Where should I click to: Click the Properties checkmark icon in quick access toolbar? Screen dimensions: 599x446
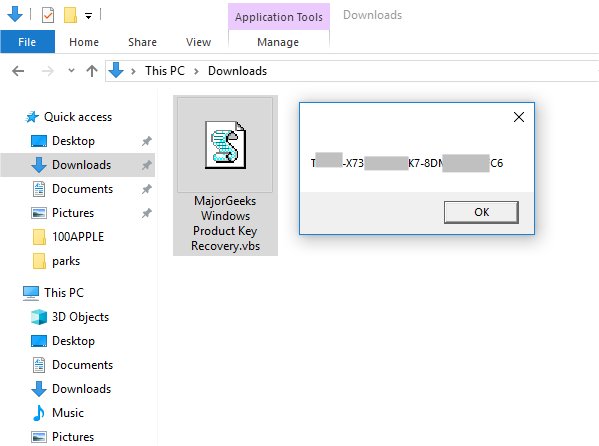pos(48,15)
